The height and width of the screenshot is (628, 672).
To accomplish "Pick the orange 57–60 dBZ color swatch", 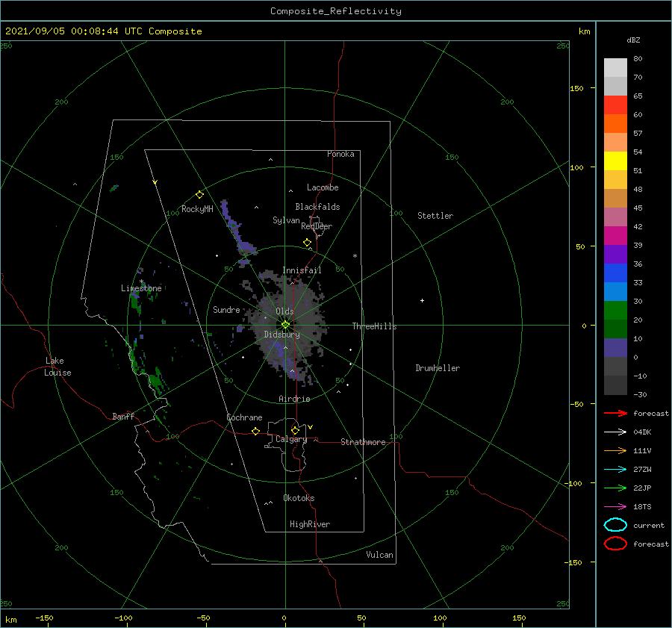I will point(615,123).
